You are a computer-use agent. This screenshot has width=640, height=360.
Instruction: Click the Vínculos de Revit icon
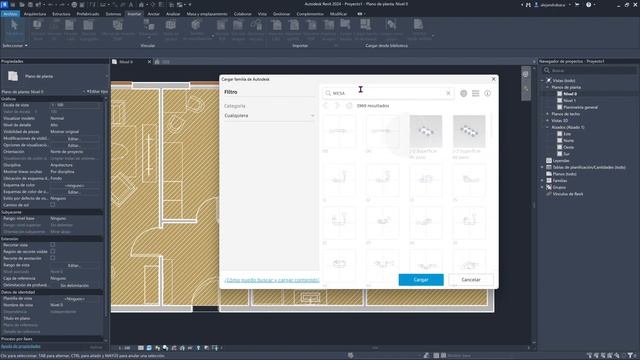tap(549, 194)
